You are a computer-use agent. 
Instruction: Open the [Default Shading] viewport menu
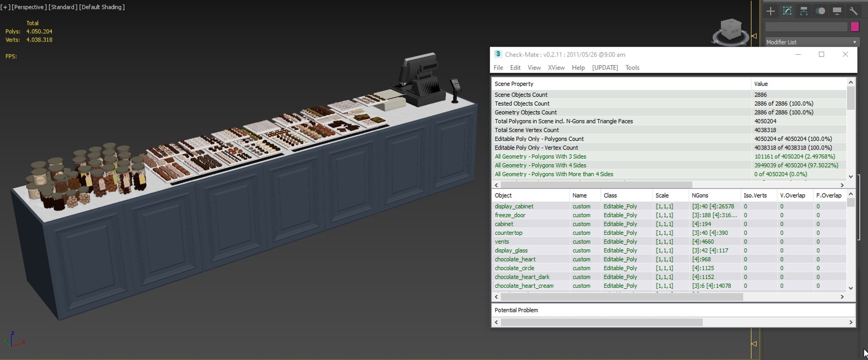(102, 7)
